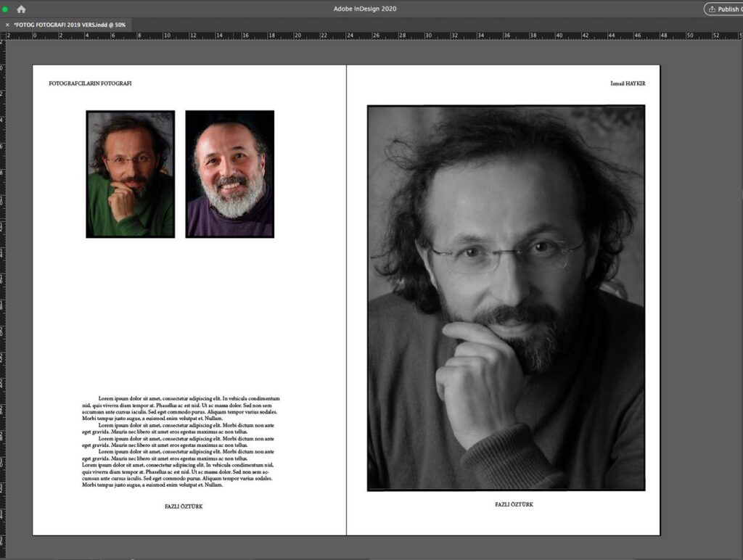Click the FAZLI ÖZTÜRK caption under large photo
The width and height of the screenshot is (743, 560).
point(514,504)
